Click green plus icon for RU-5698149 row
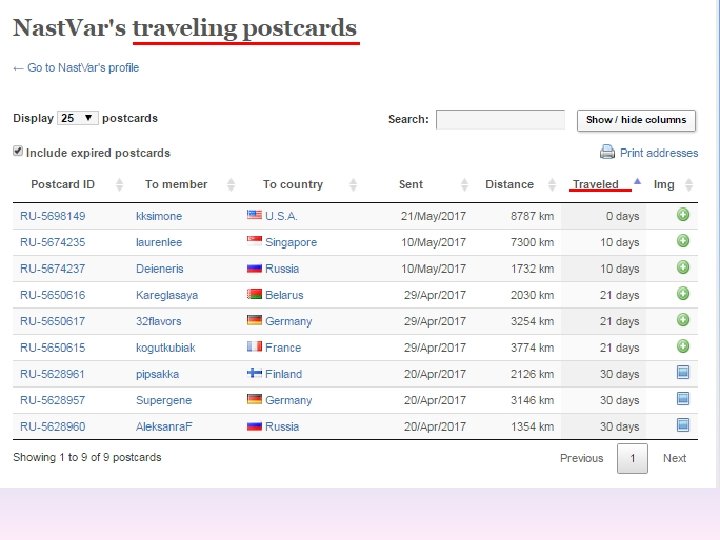The image size is (720, 540). click(683, 215)
